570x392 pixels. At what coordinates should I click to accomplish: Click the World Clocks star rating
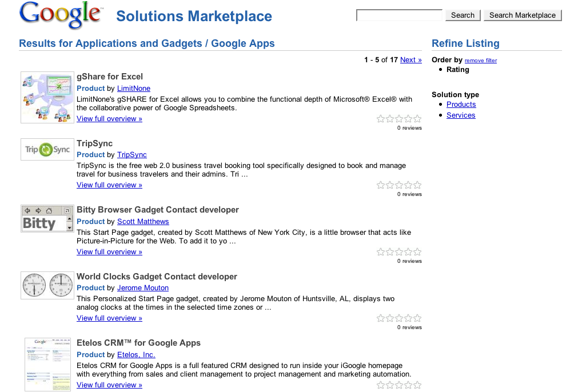(x=399, y=318)
